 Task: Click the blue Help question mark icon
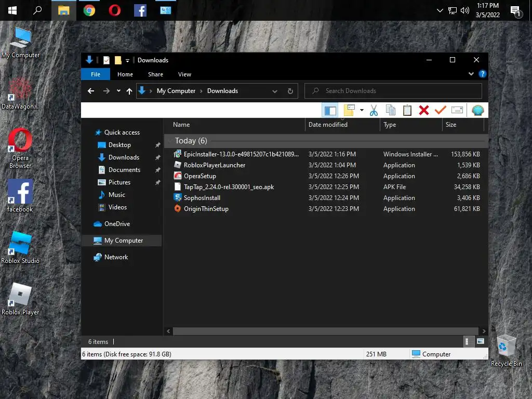482,74
